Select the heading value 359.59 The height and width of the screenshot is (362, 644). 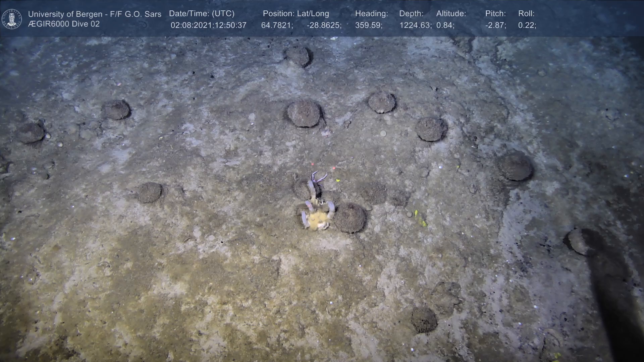tap(368, 25)
